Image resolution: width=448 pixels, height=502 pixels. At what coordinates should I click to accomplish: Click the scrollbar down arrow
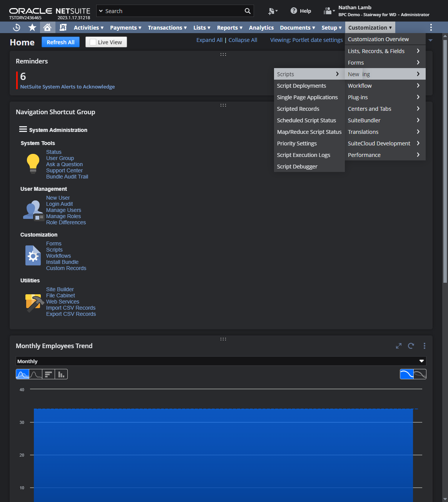coord(445,499)
